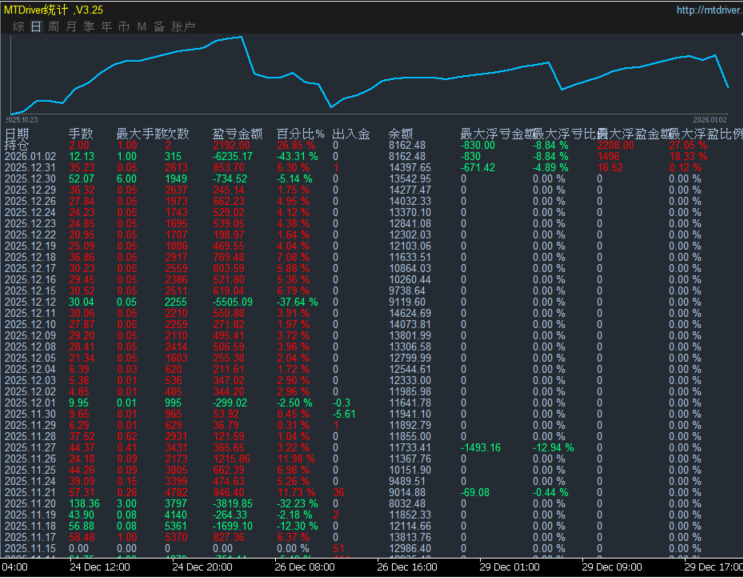Open the 币 currency tab

click(124, 27)
